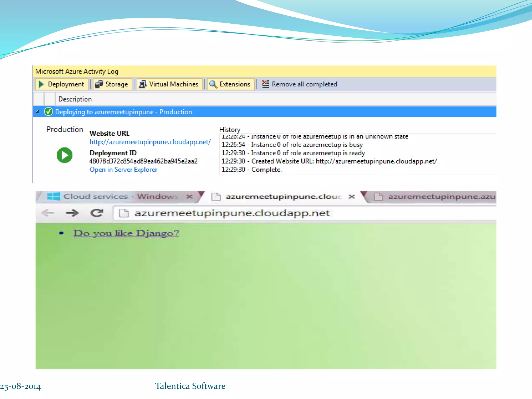Click the Description column header

tap(75, 99)
